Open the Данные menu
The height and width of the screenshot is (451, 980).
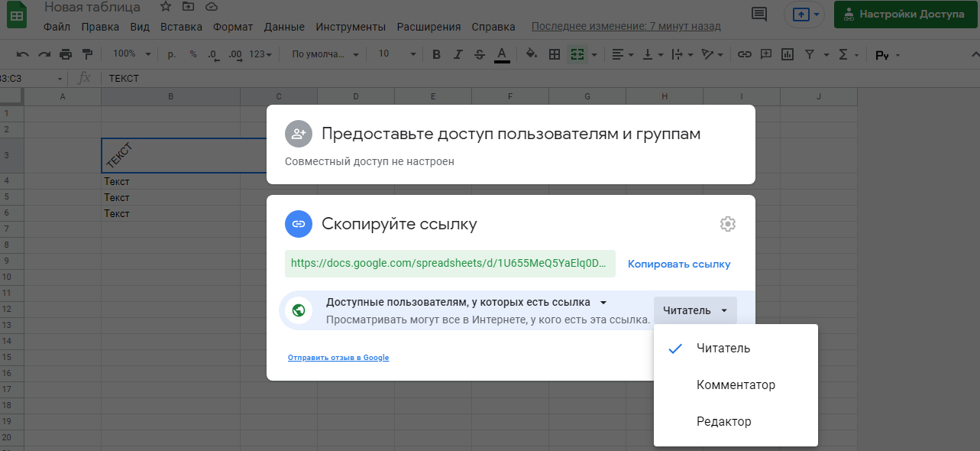[284, 27]
